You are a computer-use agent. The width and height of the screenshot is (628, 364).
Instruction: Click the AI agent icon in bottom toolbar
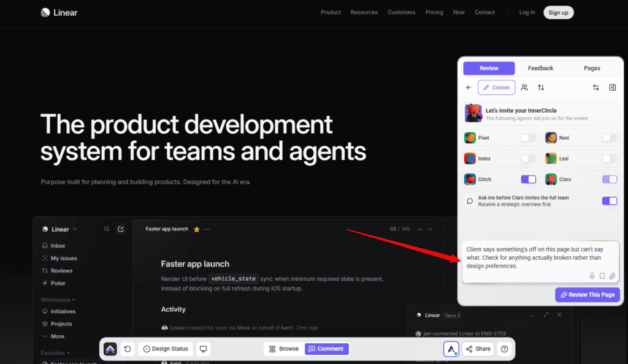tap(451, 349)
